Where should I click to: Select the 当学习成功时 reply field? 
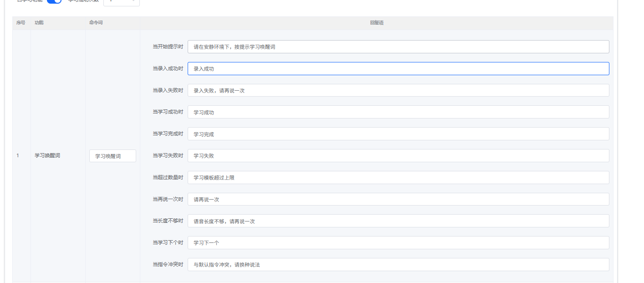coord(398,112)
